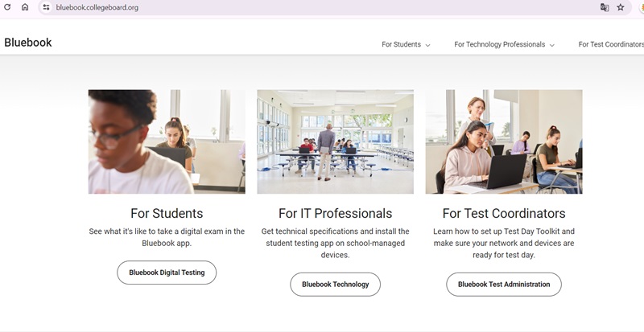Click the IT Professionals classroom photo
The height and width of the screenshot is (332, 644).
coord(335,141)
